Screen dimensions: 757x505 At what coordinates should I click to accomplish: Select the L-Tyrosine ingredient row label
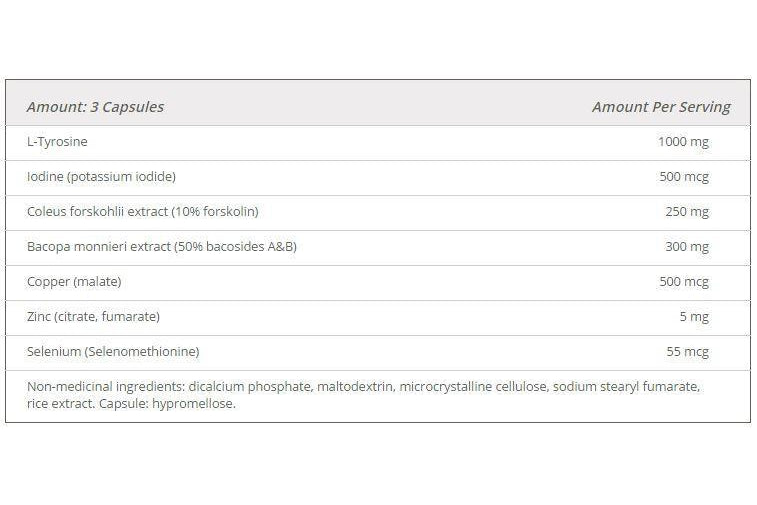(x=57, y=142)
